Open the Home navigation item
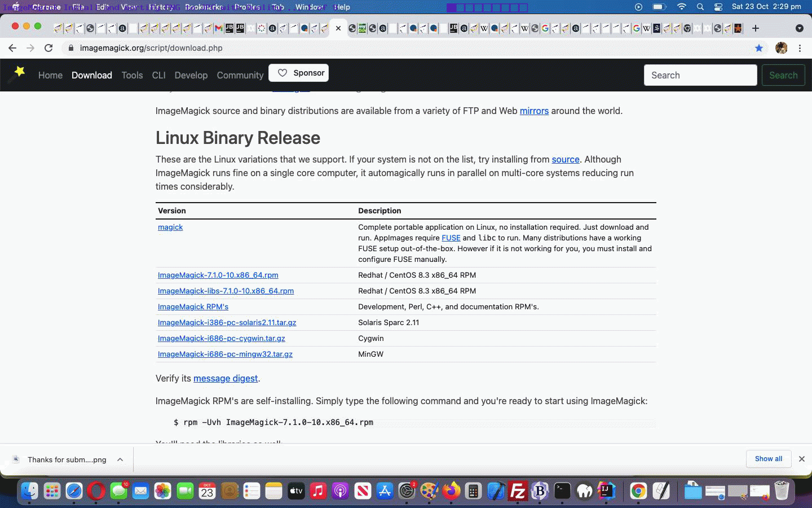 point(50,75)
